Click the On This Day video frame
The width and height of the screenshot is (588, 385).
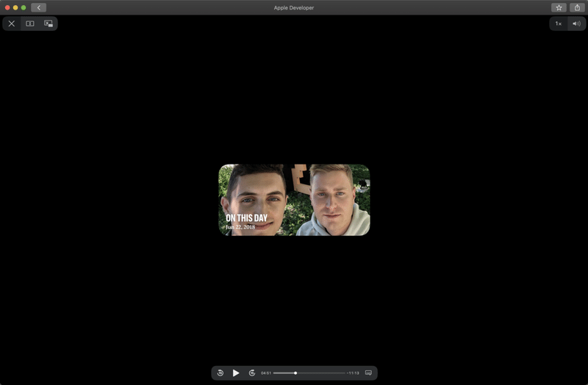pos(295,200)
